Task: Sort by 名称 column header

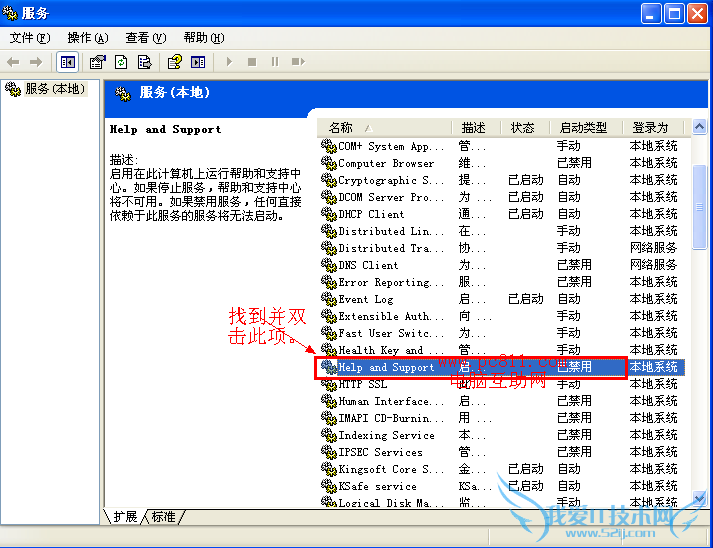Action: pyautogui.click(x=385, y=128)
